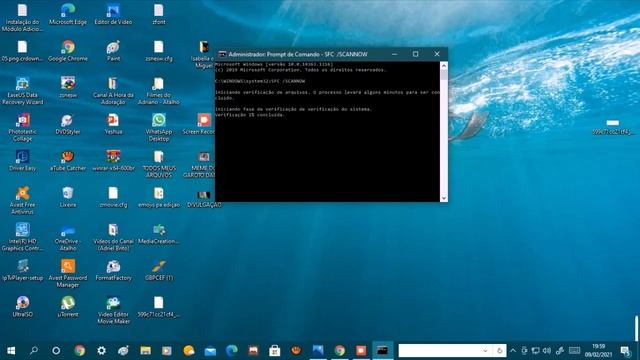Open the Paint desktop shortcut
This screenshot has height=360, width=640.
pos(113,51)
